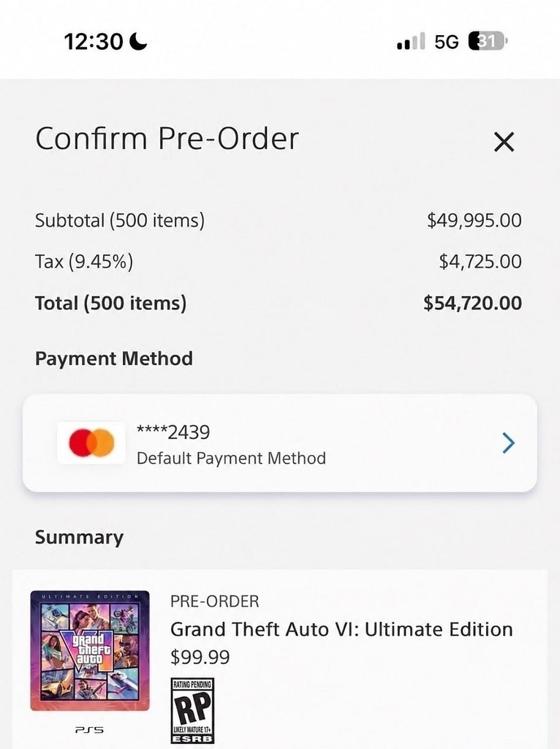Tap the PRE-ORDER label above game title

(214, 601)
